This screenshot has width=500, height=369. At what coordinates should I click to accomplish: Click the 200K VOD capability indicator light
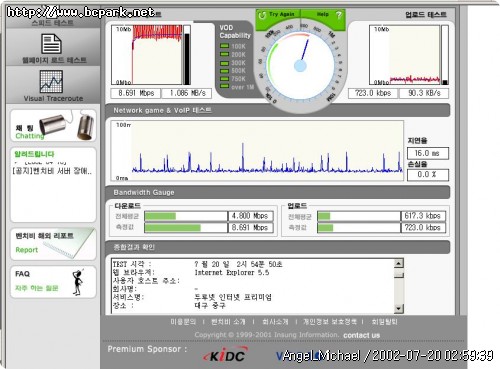[x=225, y=54]
